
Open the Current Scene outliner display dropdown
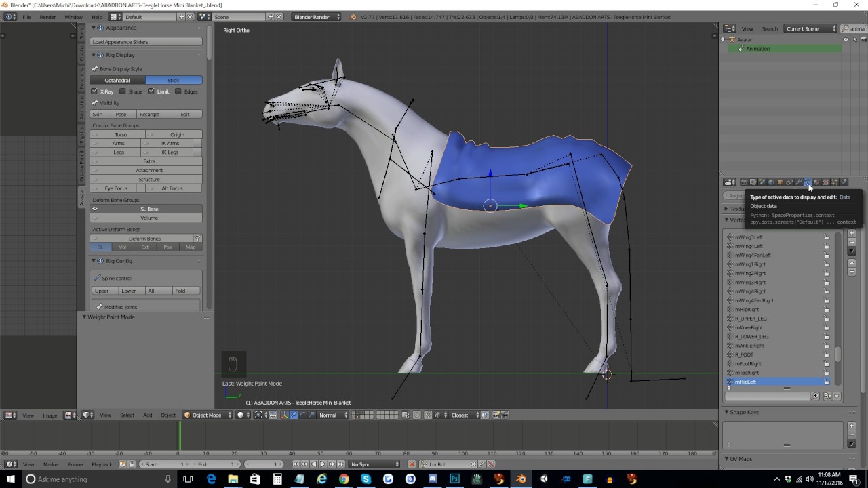(x=810, y=28)
